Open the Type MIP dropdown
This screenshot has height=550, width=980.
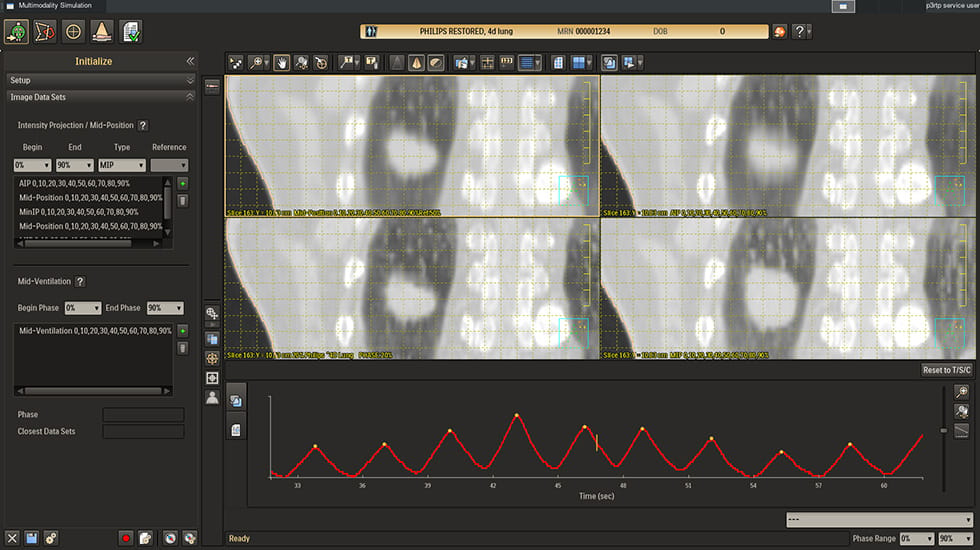coord(122,165)
